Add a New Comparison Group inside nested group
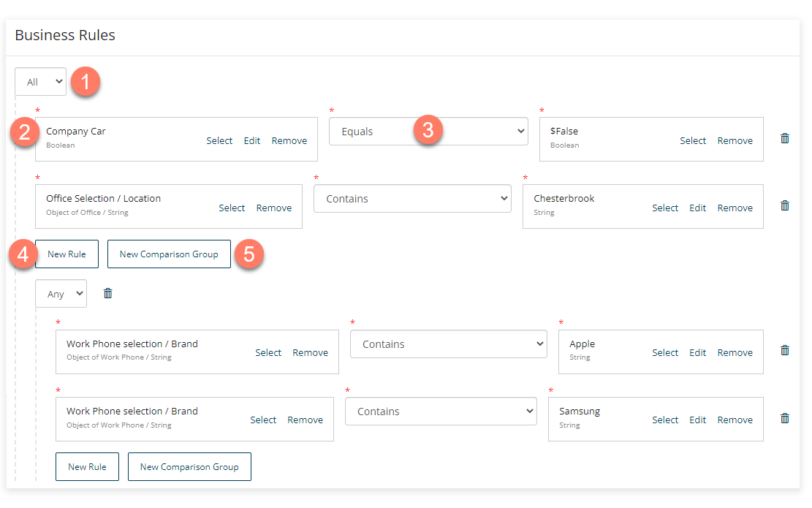812x508 pixels. click(x=189, y=466)
